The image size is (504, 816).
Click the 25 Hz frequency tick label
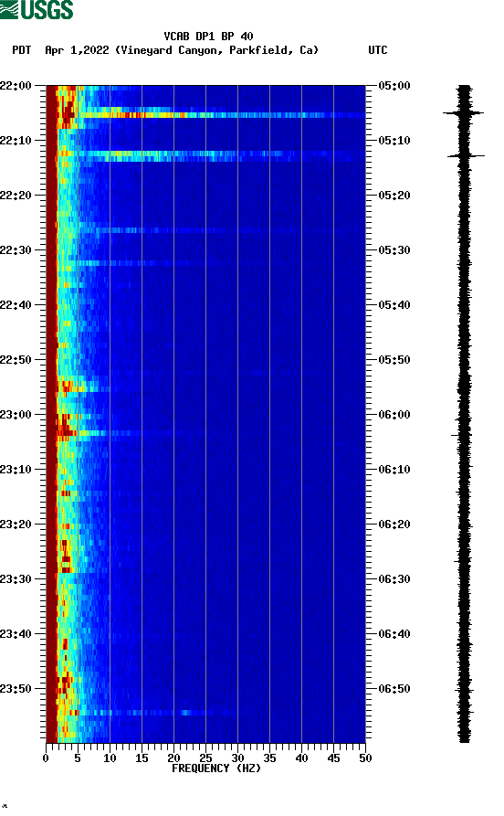tap(205, 758)
